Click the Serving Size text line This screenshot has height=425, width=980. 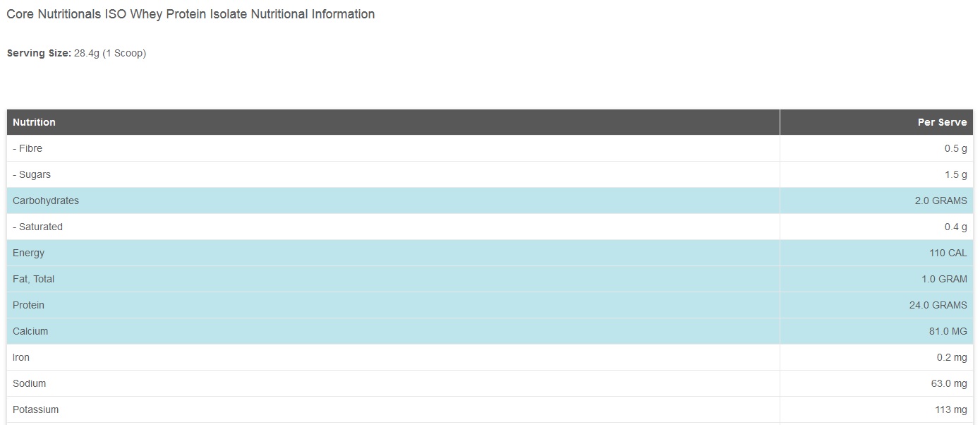click(x=76, y=53)
